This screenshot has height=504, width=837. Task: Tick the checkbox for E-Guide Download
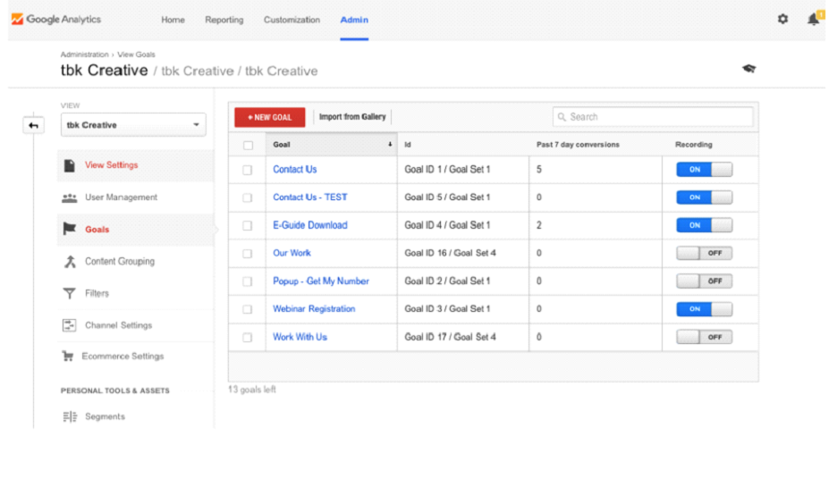pyautogui.click(x=247, y=225)
